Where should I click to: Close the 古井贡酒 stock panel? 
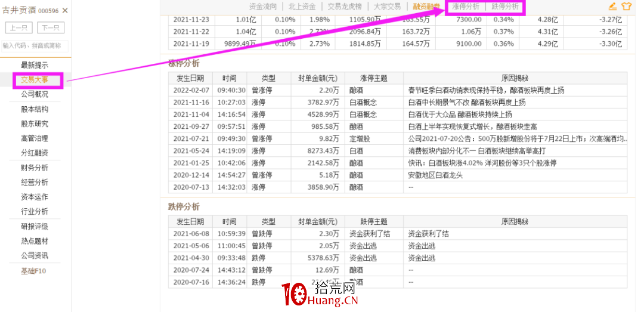point(65,11)
